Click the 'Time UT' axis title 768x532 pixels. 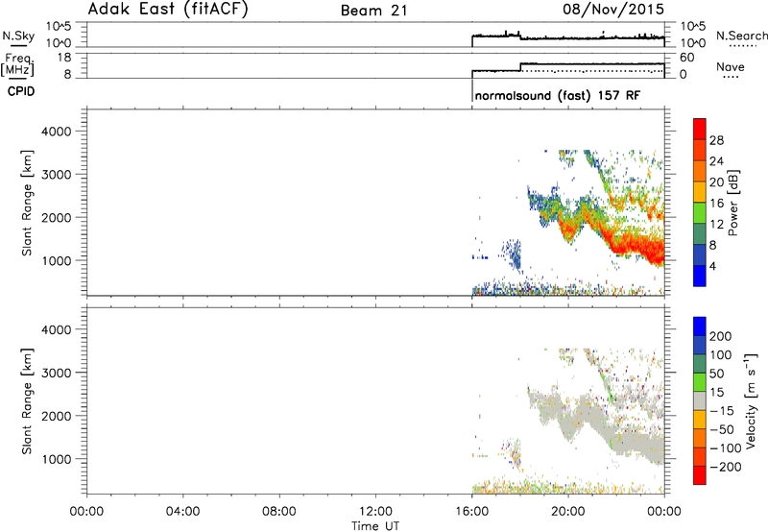[375, 526]
